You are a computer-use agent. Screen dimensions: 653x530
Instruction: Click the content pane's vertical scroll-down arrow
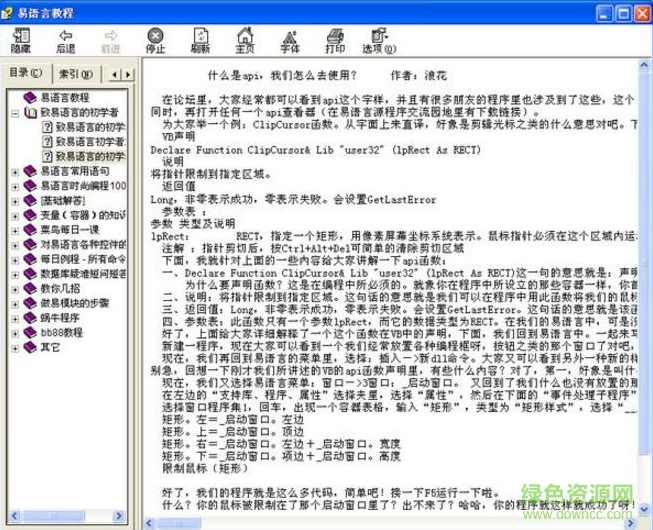tap(644, 509)
